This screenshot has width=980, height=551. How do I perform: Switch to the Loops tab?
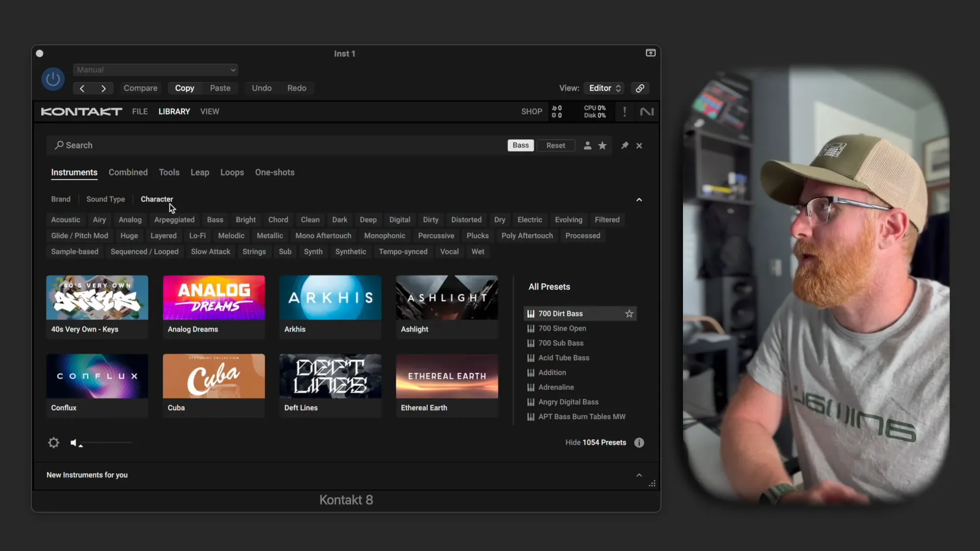coord(232,172)
